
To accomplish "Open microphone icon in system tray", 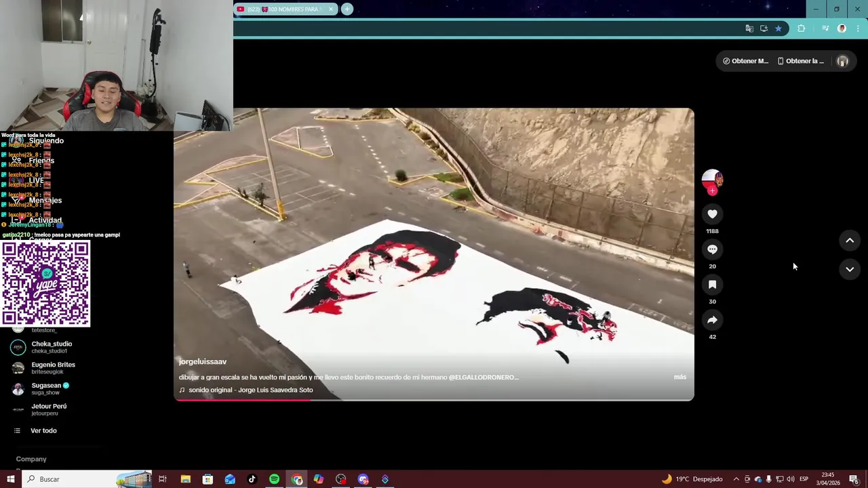I will pos(768,479).
